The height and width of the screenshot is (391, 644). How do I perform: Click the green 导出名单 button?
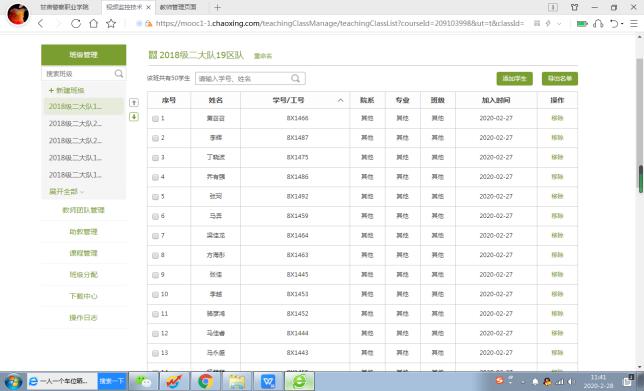(x=560, y=78)
